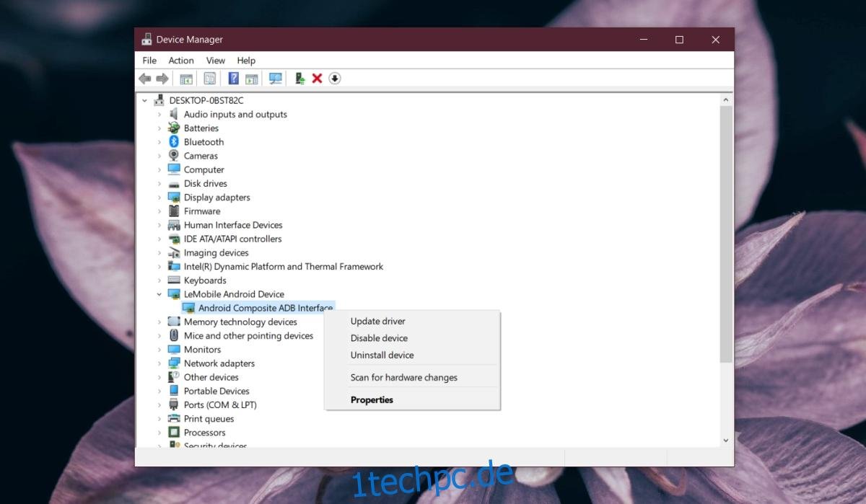
Task: Expand the Computer chevron
Action: (159, 169)
